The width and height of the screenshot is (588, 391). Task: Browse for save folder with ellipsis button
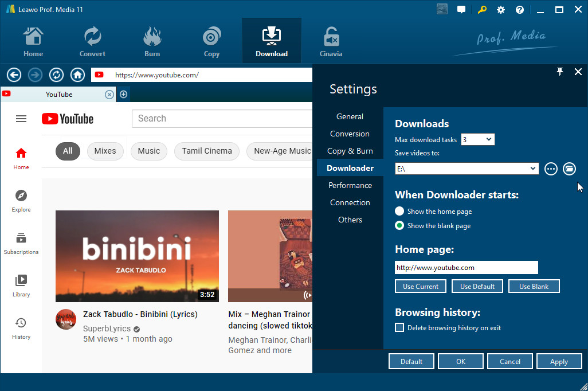(x=551, y=169)
